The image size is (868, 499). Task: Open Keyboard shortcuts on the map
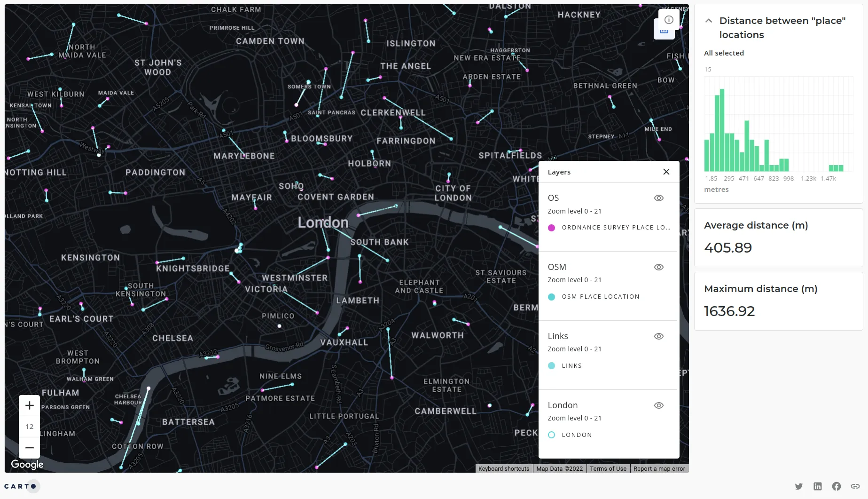(503, 469)
